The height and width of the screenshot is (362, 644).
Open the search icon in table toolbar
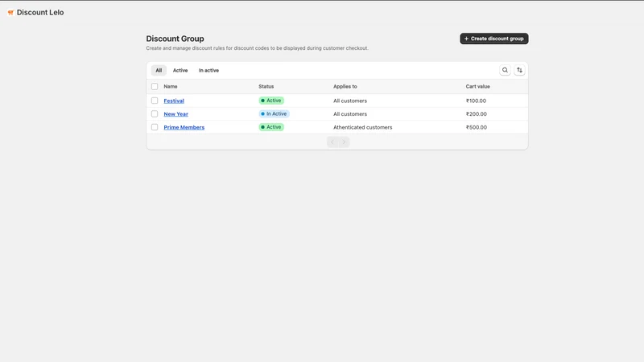click(x=505, y=70)
